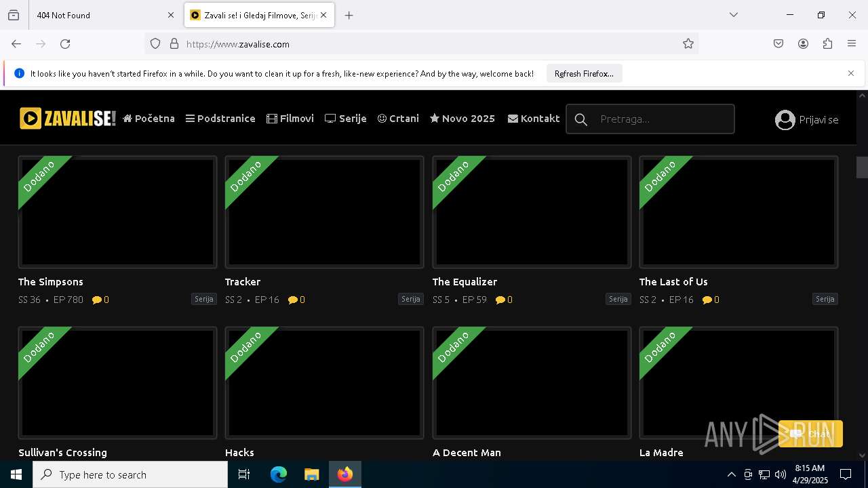Viewport: 868px width, 488px height.
Task: Open the Tracker thumbnail
Action: coord(324,212)
